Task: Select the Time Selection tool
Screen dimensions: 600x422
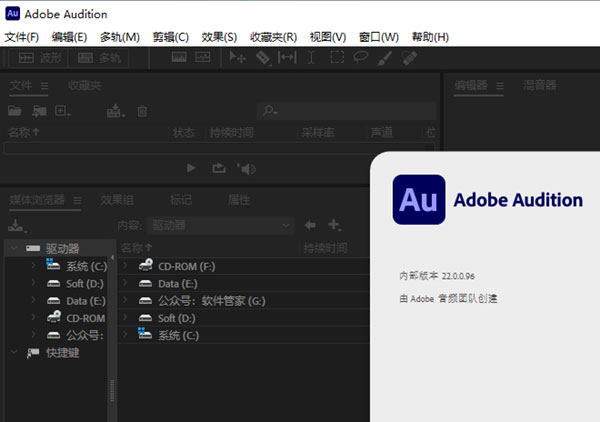Action: (311, 58)
